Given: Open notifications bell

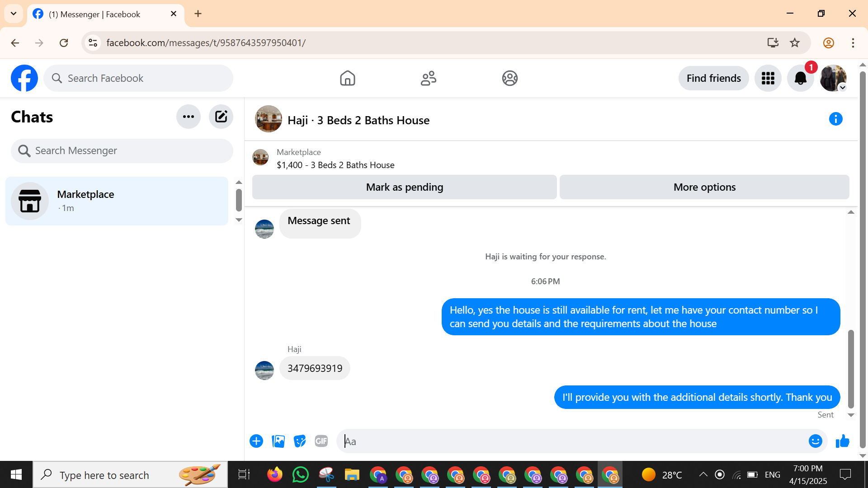Looking at the screenshot, I should [800, 78].
